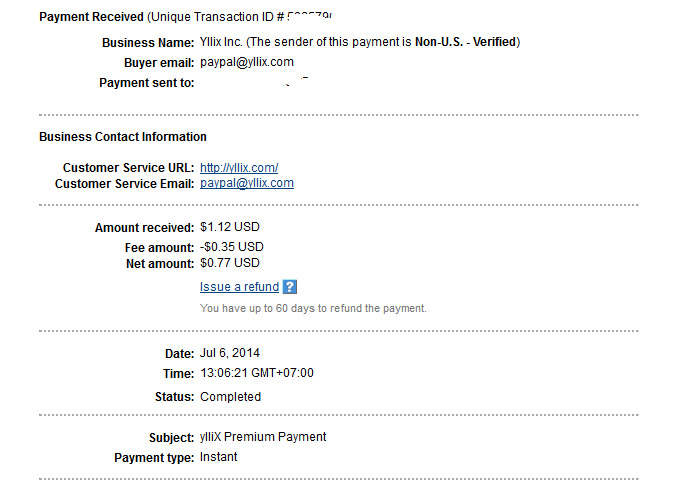Click the $0.77 USD net amount
695x484 pixels.
(x=230, y=263)
